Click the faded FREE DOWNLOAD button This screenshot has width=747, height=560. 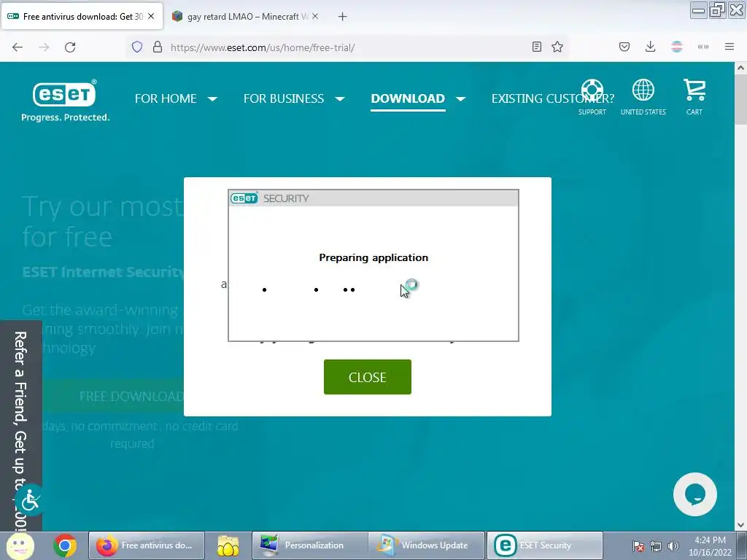point(115,396)
